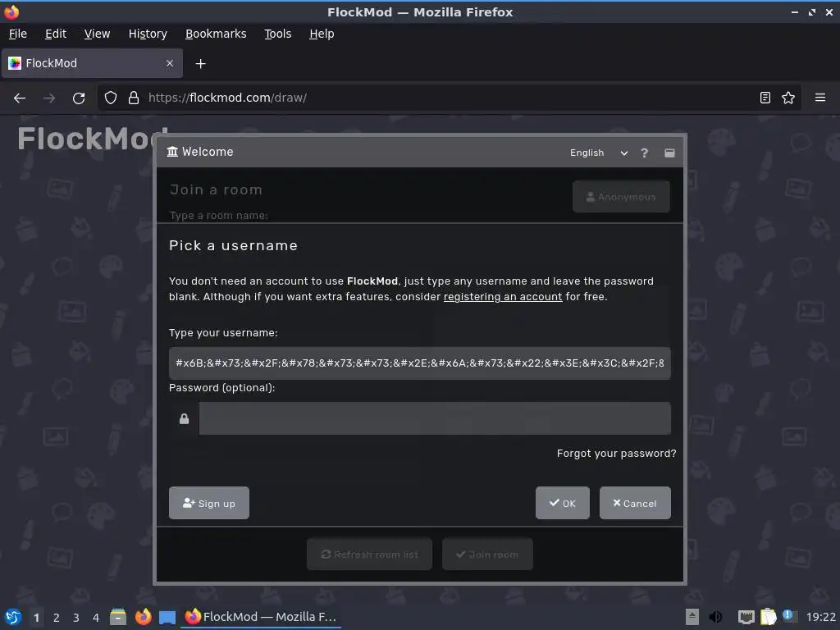Image resolution: width=840 pixels, height=630 pixels.
Task: Open the Help menu
Action: [322, 34]
